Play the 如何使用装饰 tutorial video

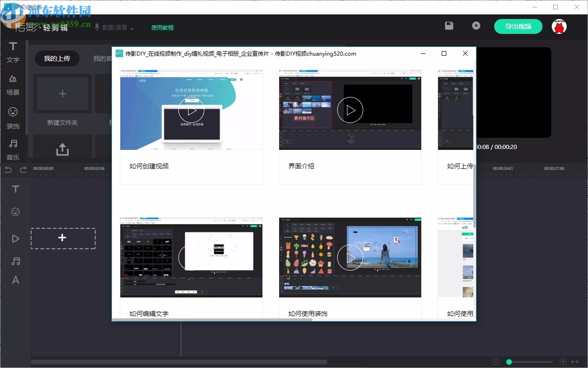350,258
